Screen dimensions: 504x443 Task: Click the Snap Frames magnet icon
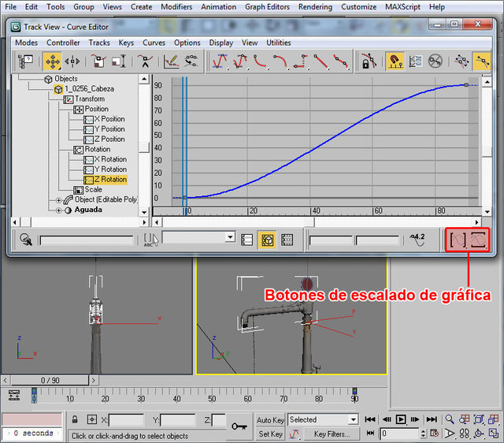click(x=395, y=61)
